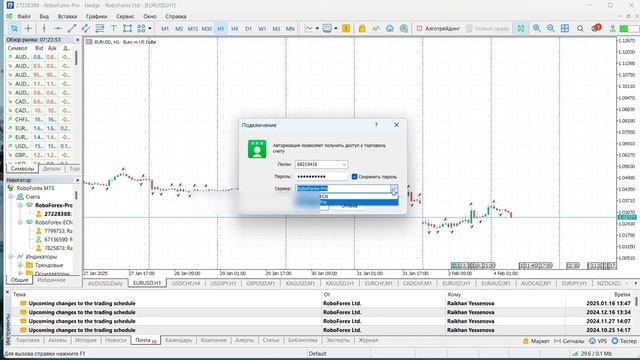Open the XAUUSD,H1 chart tab

point(340,283)
